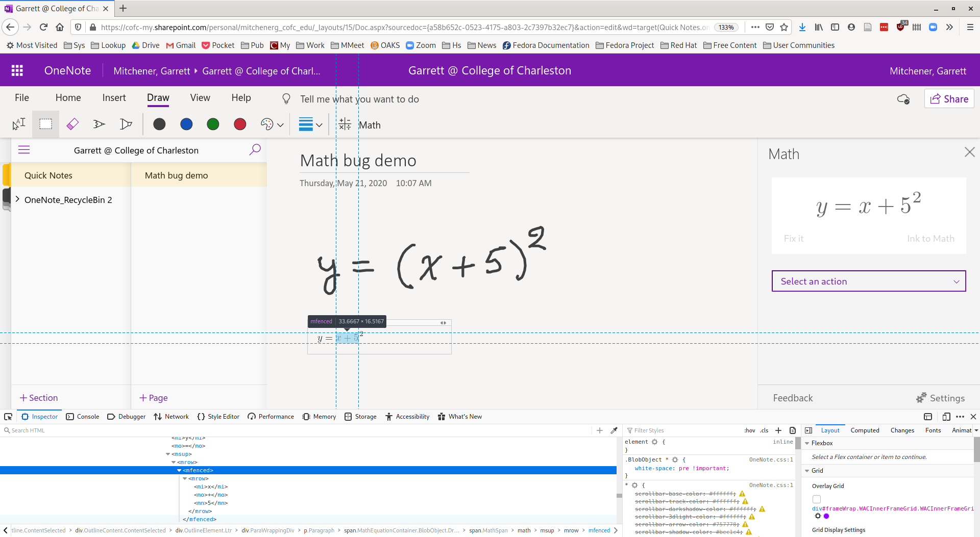
Task: Click the Garrett @ College of Charl... breadcrumb
Action: click(261, 71)
